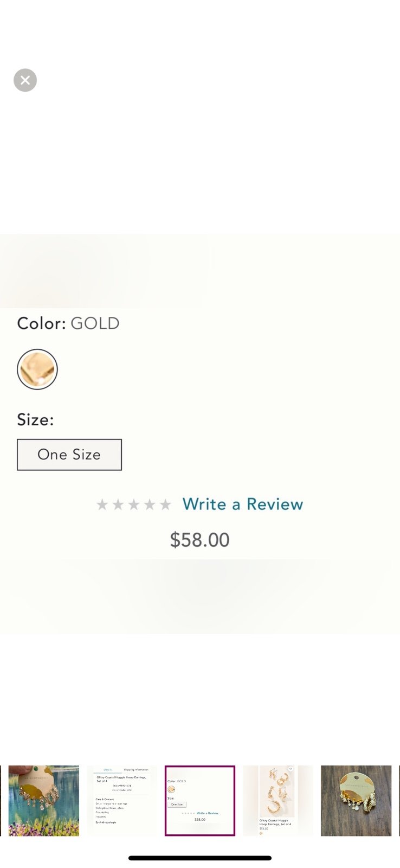Tap the Size: label

click(35, 419)
